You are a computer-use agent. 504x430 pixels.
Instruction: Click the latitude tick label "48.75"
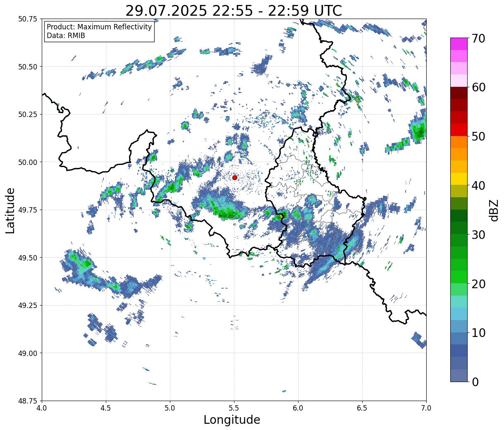point(27,401)
